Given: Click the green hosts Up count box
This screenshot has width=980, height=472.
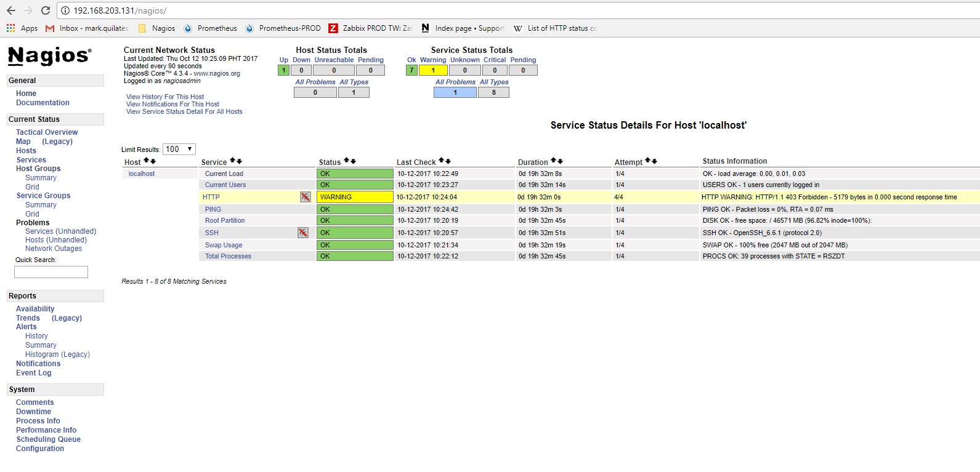Looking at the screenshot, I should pos(283,70).
